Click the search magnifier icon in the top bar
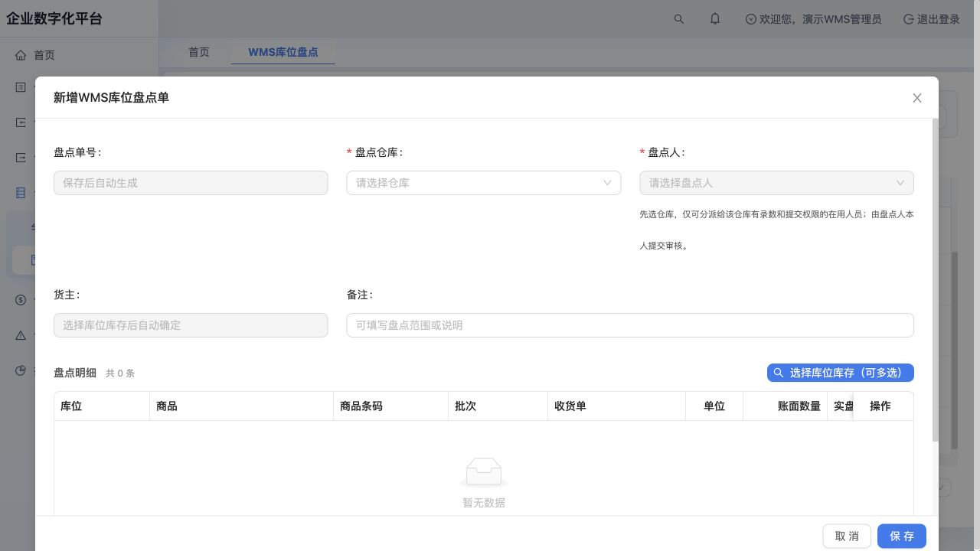Image resolution: width=980 pixels, height=551 pixels. pyautogui.click(x=678, y=19)
